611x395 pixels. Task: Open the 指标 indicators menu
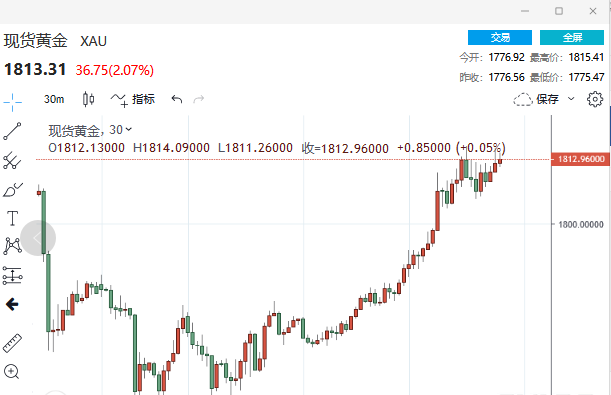point(132,99)
